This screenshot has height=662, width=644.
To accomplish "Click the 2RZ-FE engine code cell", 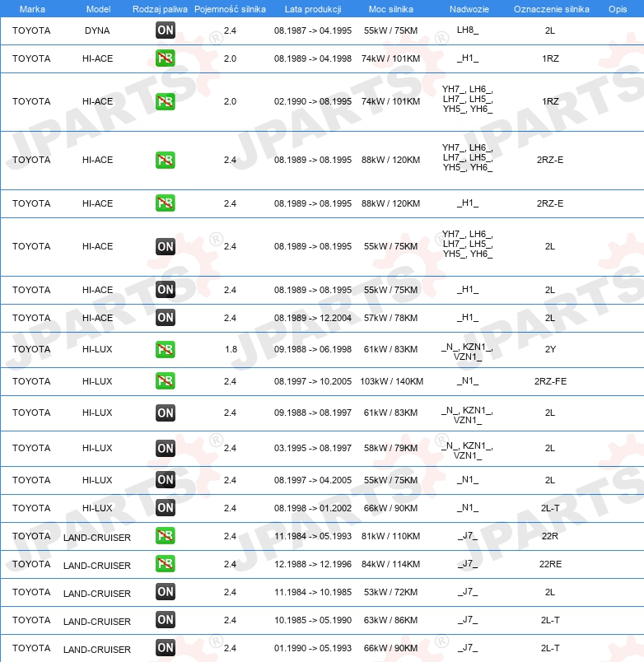I will [550, 381].
